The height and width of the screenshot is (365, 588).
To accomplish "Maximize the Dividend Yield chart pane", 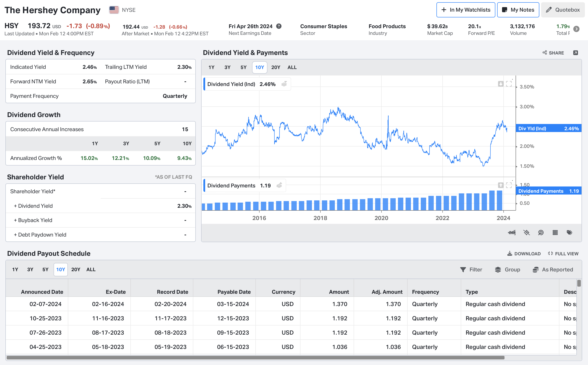I will 509,84.
